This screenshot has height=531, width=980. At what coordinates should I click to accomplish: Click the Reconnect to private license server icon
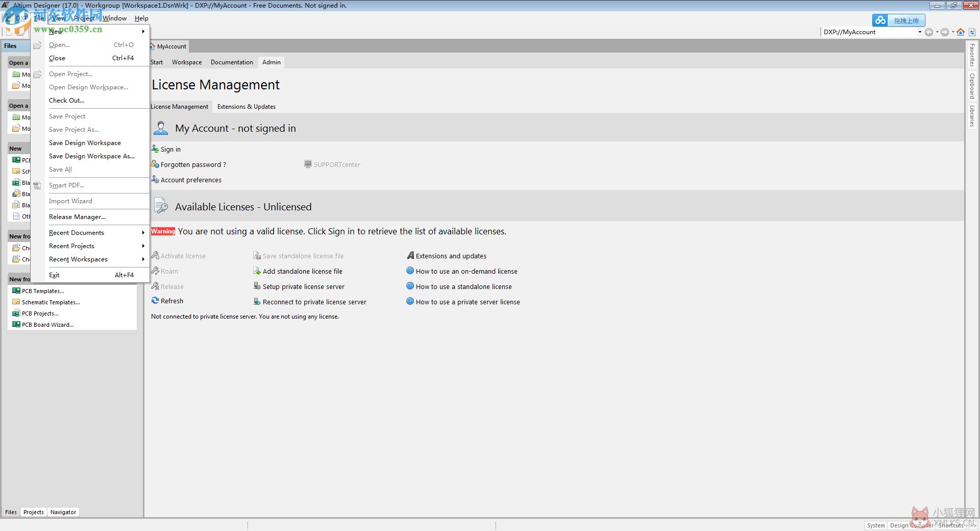[257, 302]
